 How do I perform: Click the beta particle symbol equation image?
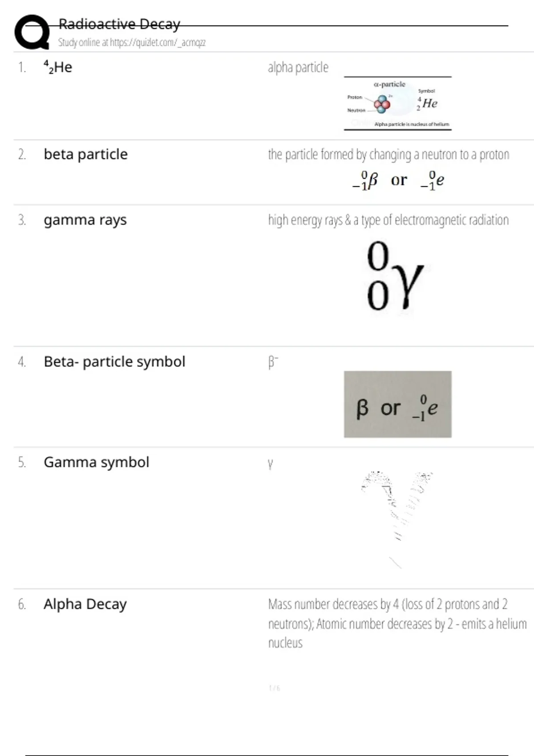point(398,180)
